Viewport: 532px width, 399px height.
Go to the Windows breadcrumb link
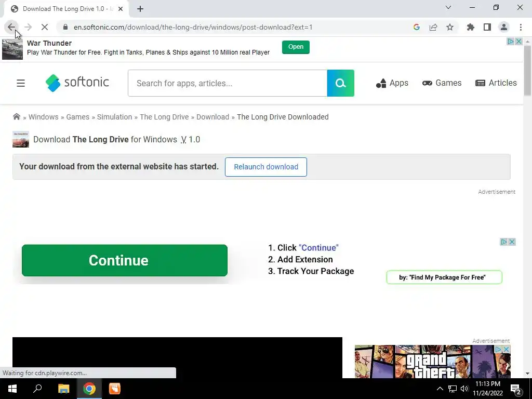pos(44,117)
